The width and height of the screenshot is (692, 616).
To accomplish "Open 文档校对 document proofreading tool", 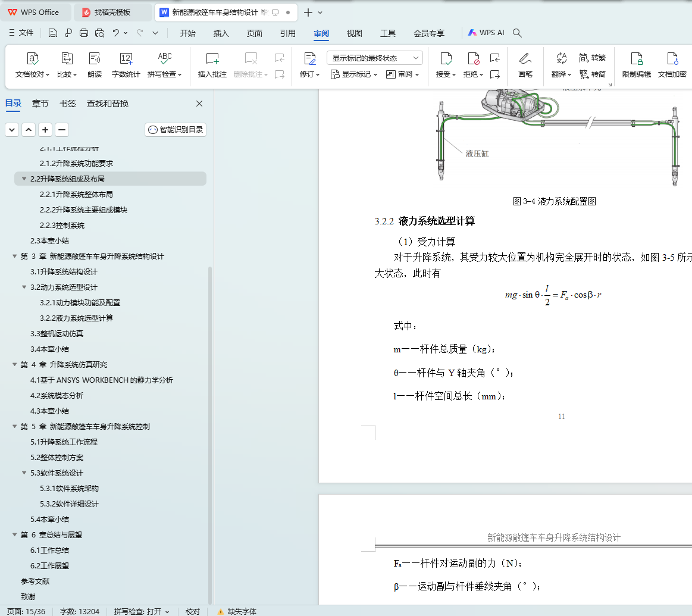I will click(x=32, y=65).
